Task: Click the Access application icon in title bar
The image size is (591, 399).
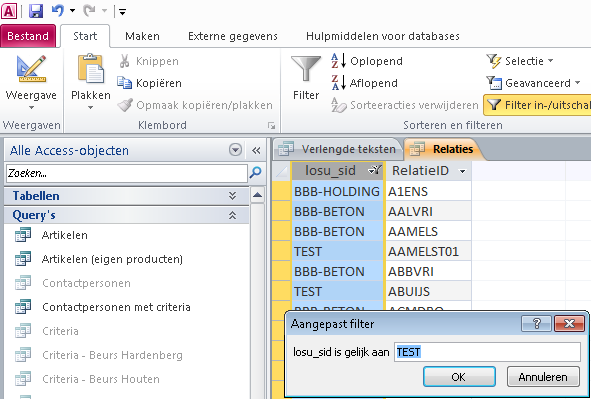Action: coord(9,11)
